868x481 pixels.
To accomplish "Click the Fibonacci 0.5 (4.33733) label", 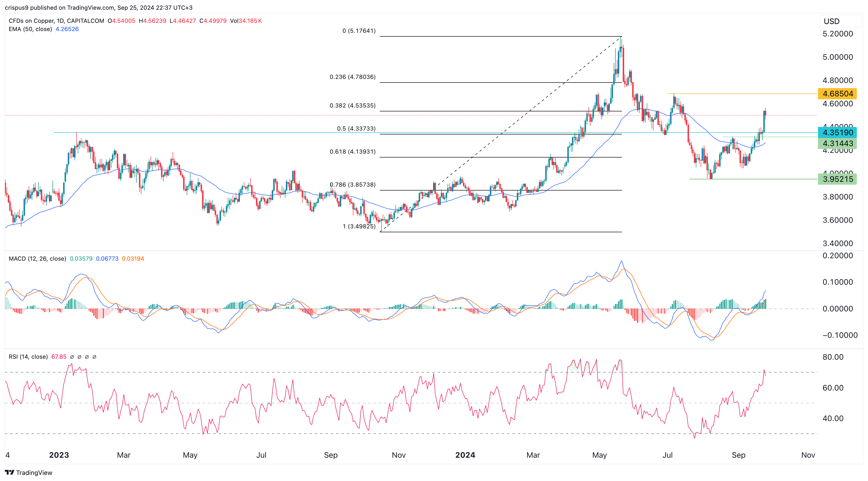I will click(356, 129).
